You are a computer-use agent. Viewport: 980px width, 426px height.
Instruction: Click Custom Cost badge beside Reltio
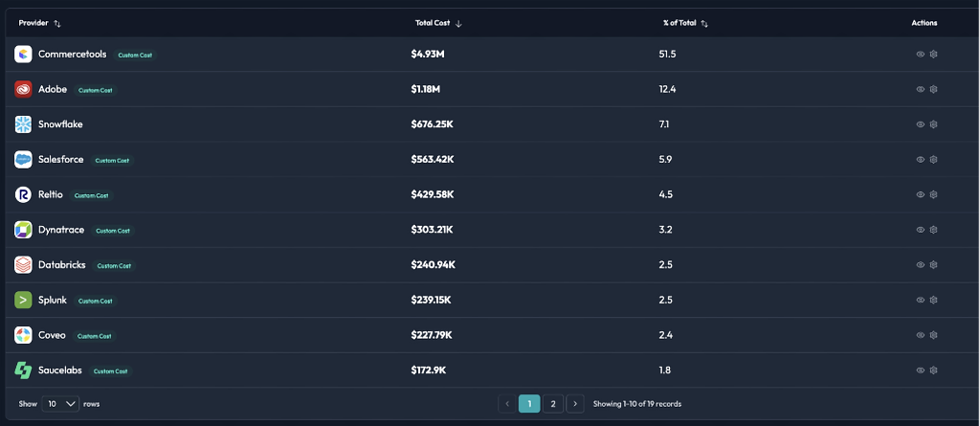pyautogui.click(x=91, y=195)
